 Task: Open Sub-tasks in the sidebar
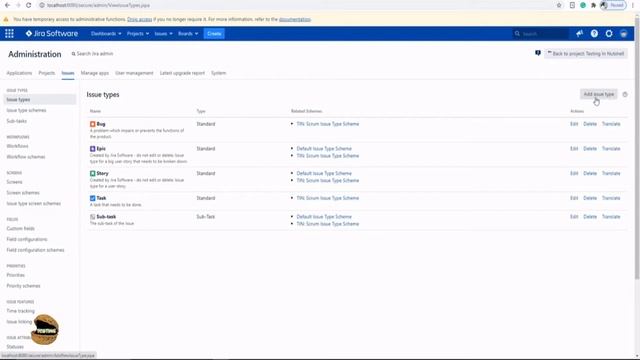click(x=17, y=121)
